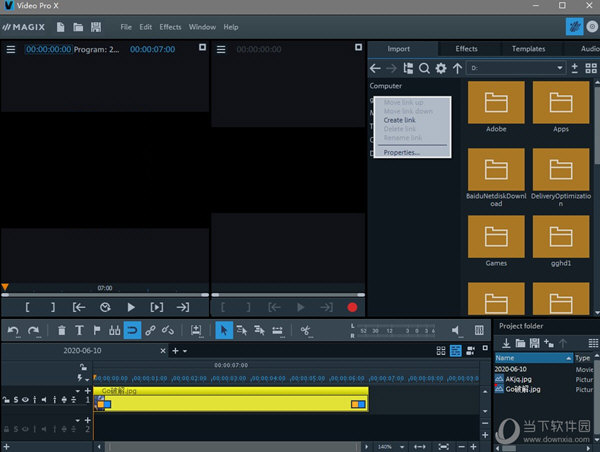Screen dimensions: 600x452
Task: Ungroup objects with the broken link icon
Action: 168,330
